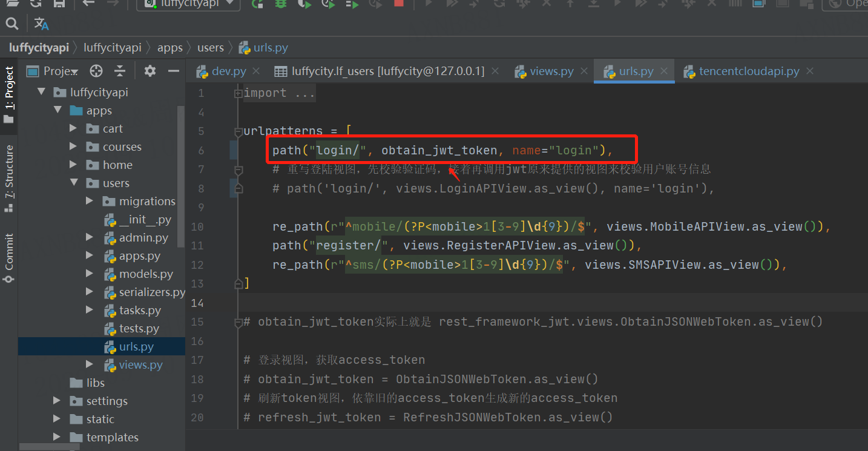Select apps.py in the project tree
Viewport: 868px width, 451px height.
coord(132,256)
